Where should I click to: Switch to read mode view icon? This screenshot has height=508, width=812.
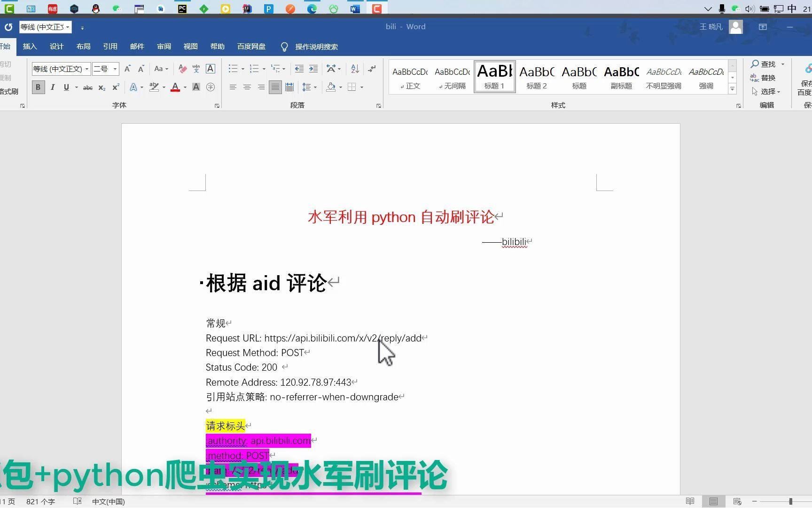(x=690, y=501)
